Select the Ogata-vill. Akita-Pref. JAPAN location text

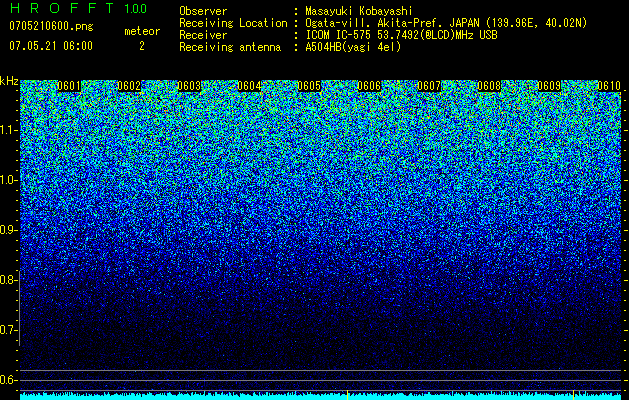click(446, 23)
